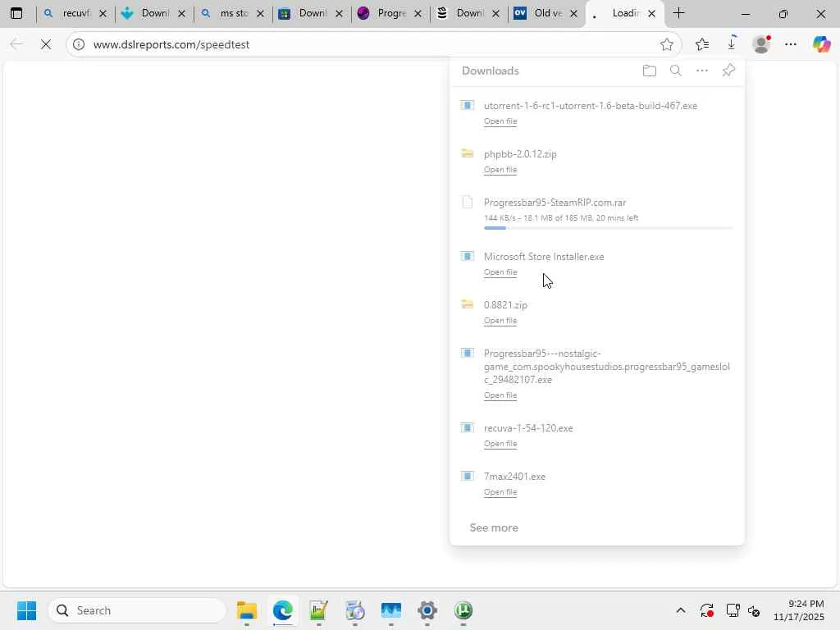Go back to previous page

16,44
